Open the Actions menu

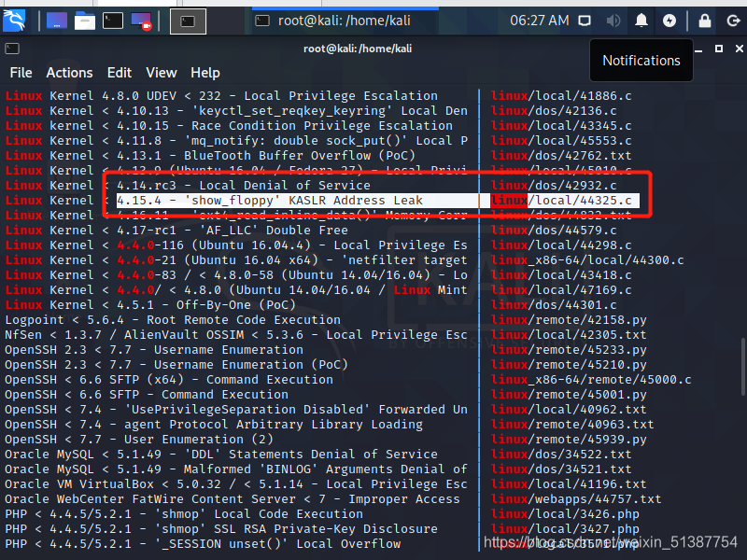(x=69, y=73)
